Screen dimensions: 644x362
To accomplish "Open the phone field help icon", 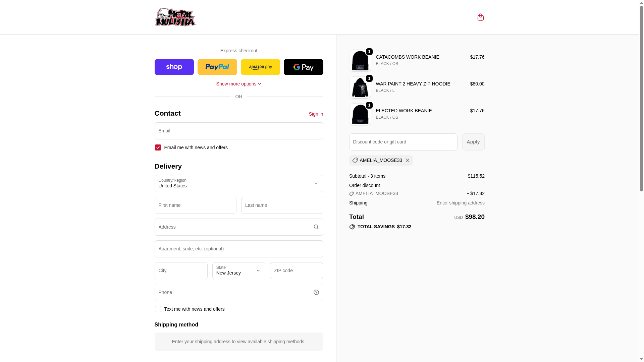I will point(316,292).
